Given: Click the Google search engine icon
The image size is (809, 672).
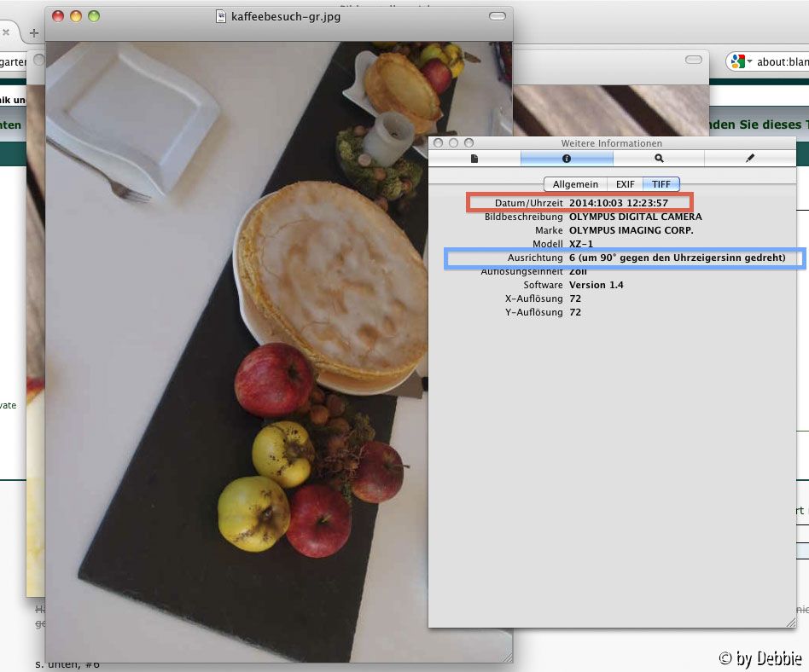Looking at the screenshot, I should click(737, 61).
